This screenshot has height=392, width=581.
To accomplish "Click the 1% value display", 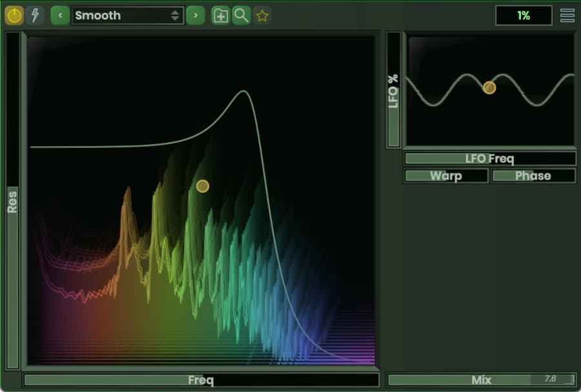I will point(524,15).
